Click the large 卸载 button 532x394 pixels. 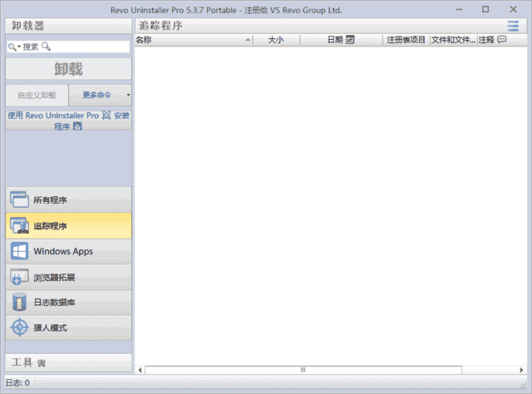68,69
